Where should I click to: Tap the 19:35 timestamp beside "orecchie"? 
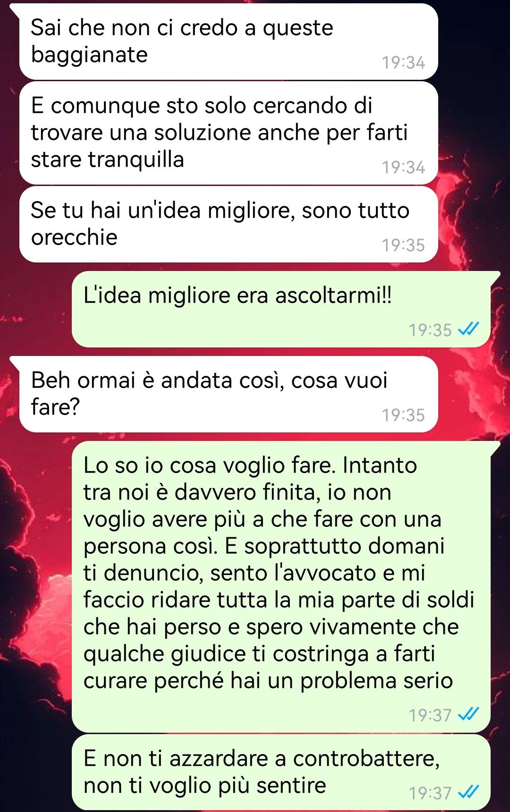[403, 245]
